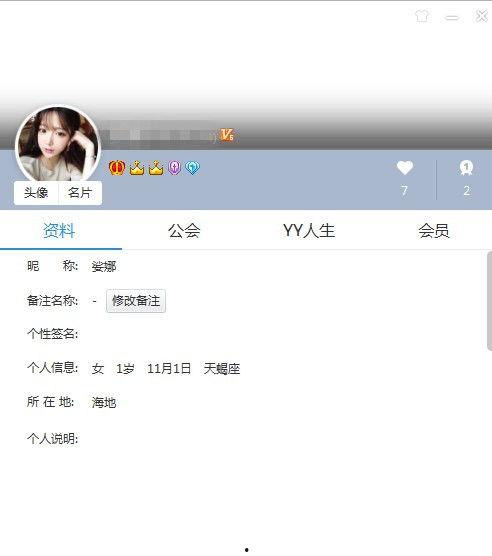This screenshot has width=492, height=556.
Task: Open the profile avatar photo
Action: point(58,144)
